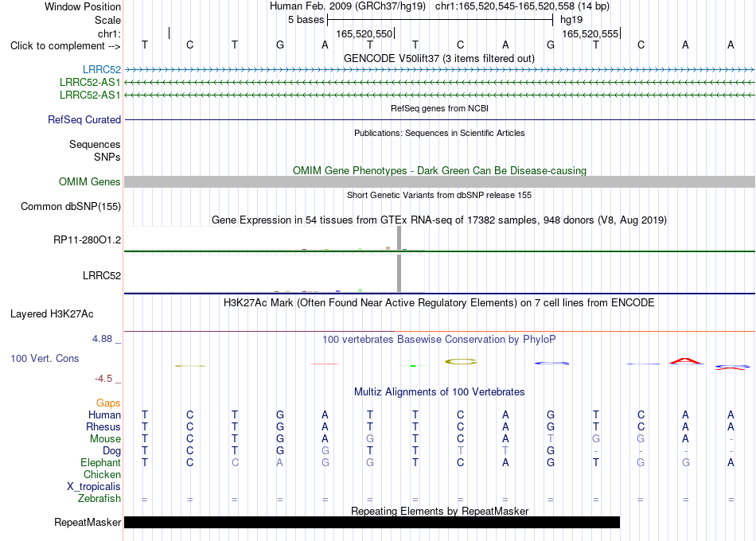Select the Layered H3K27Ac track label
The image size is (756, 541).
point(52,314)
